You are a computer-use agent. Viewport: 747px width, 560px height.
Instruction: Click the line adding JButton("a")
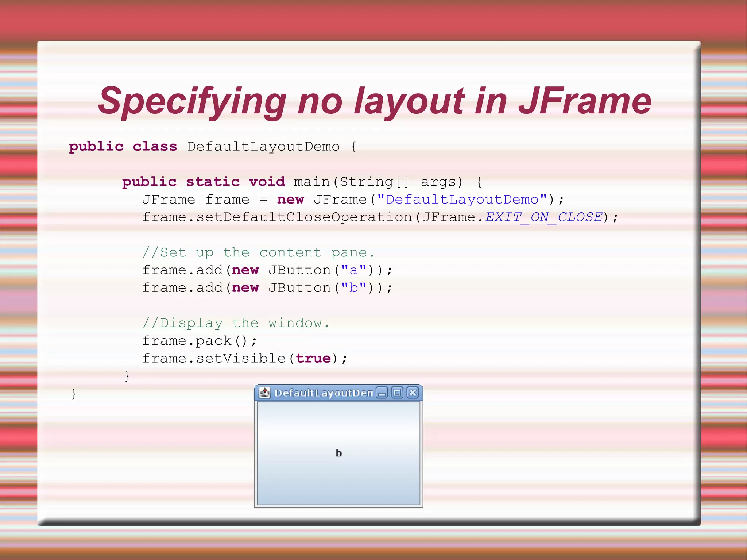[267, 270]
